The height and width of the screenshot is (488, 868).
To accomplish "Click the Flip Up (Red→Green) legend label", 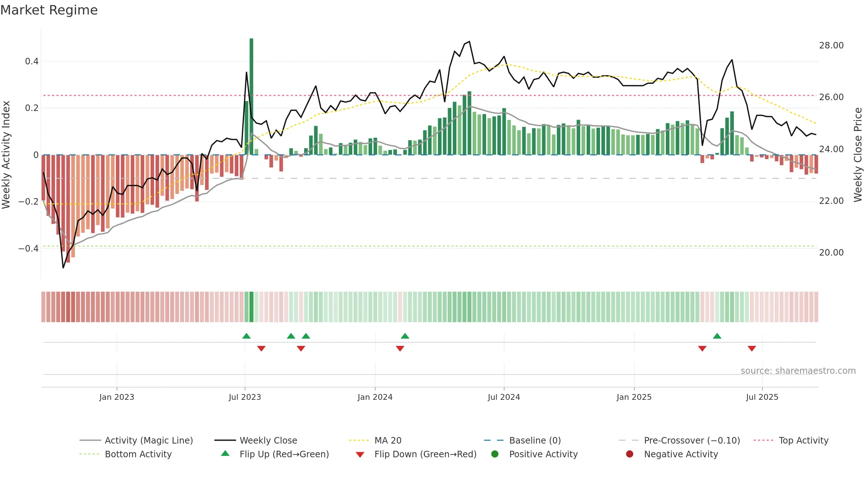I will coord(284,454).
